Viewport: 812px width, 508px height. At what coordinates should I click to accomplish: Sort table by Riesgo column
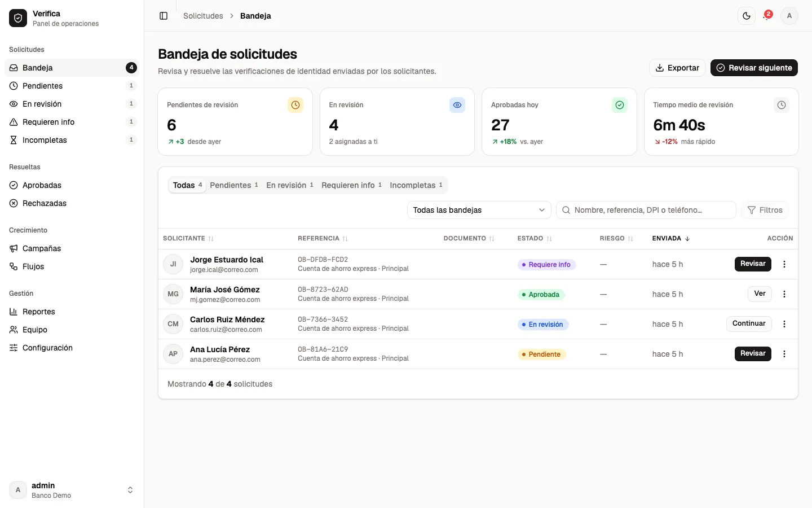[617, 239]
